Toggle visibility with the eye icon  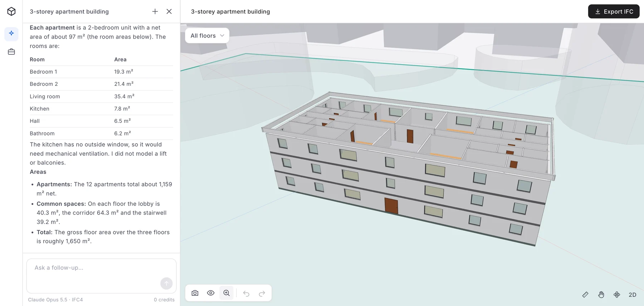point(211,293)
